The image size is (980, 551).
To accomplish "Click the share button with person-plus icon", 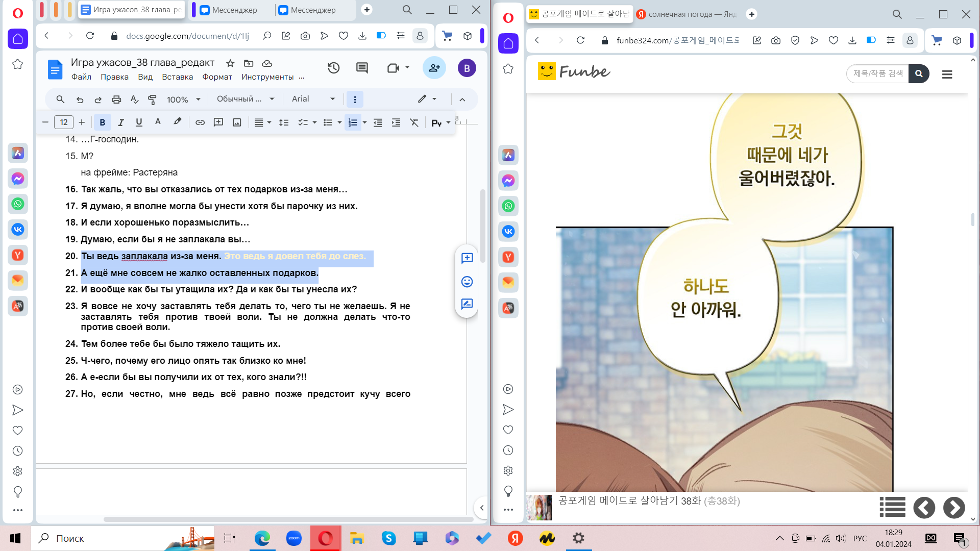I will (x=434, y=68).
